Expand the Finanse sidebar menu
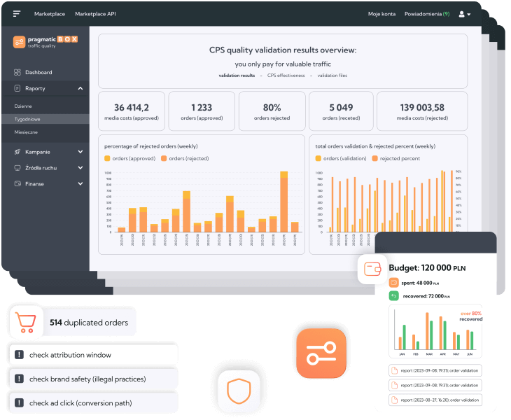The width and height of the screenshot is (511, 420). 80,184
